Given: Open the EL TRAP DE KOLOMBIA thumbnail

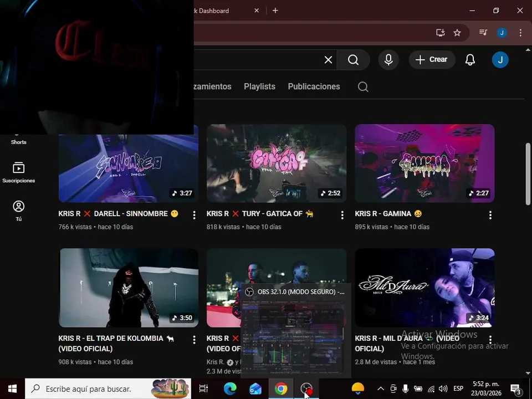Looking at the screenshot, I should click(129, 288).
